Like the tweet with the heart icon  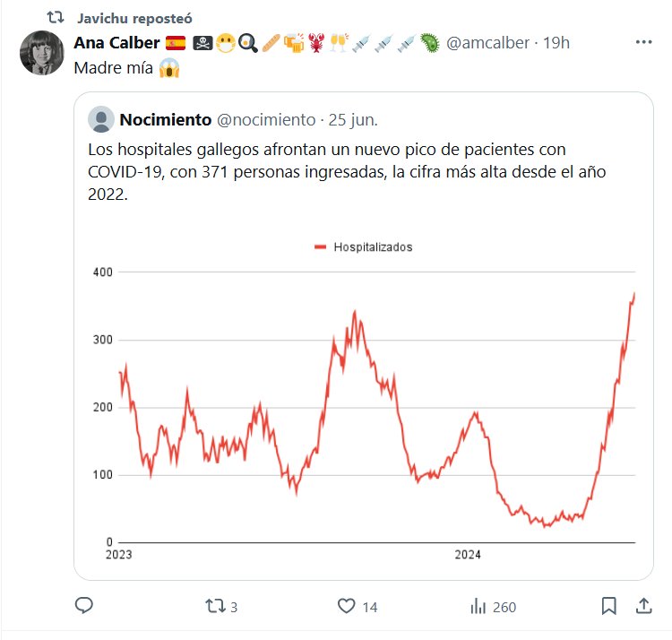(347, 607)
